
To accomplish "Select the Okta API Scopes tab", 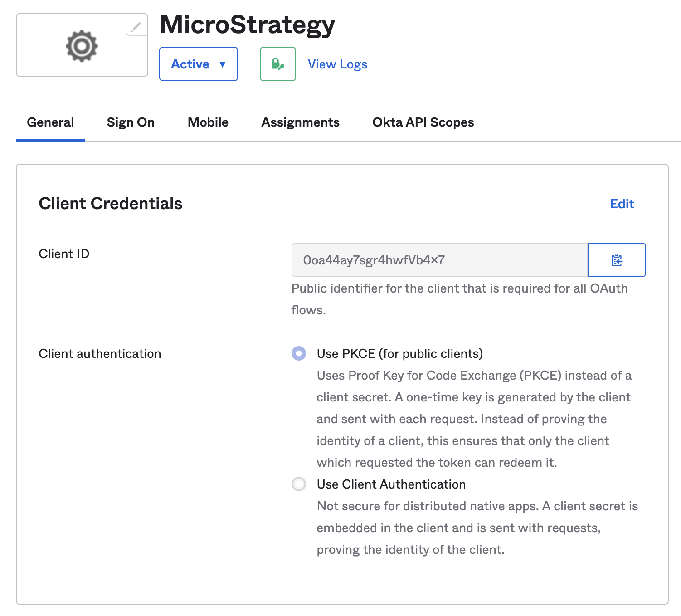I will click(423, 122).
